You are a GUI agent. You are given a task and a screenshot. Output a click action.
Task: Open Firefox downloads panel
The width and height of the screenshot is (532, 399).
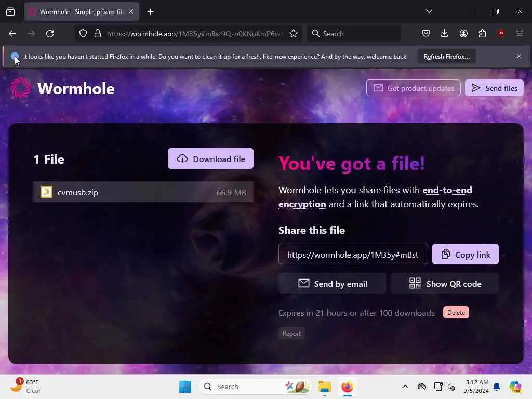point(445,33)
